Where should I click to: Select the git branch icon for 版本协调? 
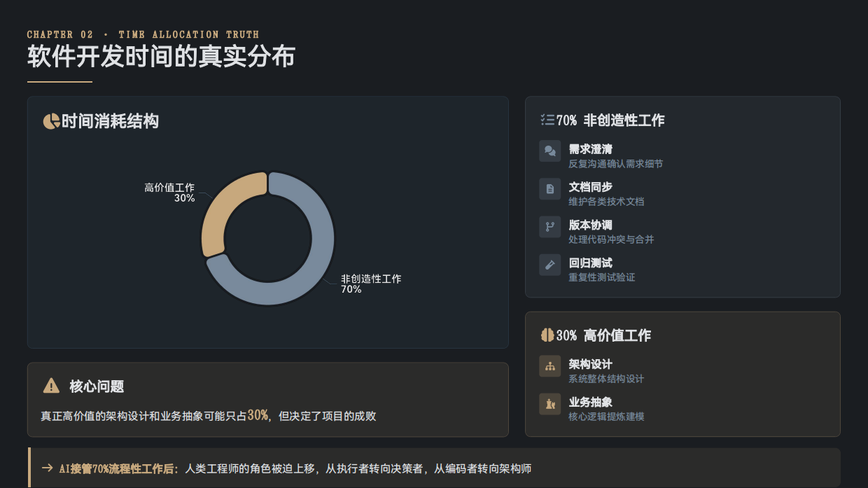550,228
